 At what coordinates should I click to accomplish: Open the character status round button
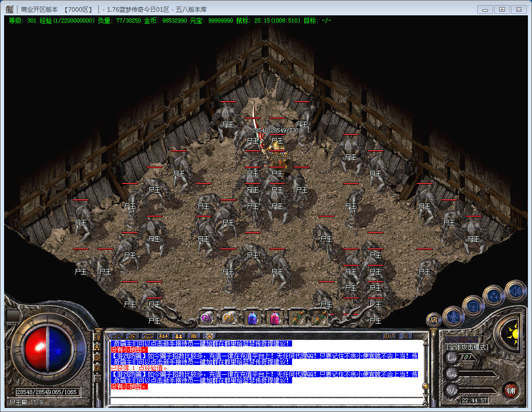click(x=453, y=316)
